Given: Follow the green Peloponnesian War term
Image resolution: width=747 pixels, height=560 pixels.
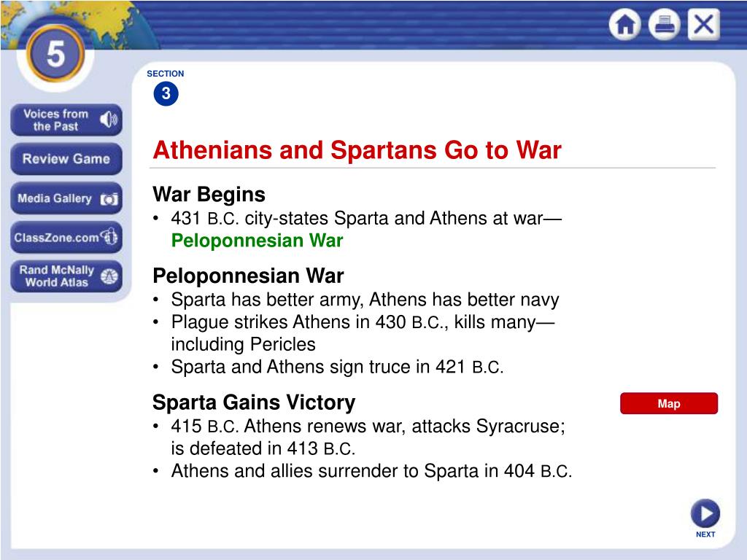Looking at the screenshot, I should coord(257,241).
